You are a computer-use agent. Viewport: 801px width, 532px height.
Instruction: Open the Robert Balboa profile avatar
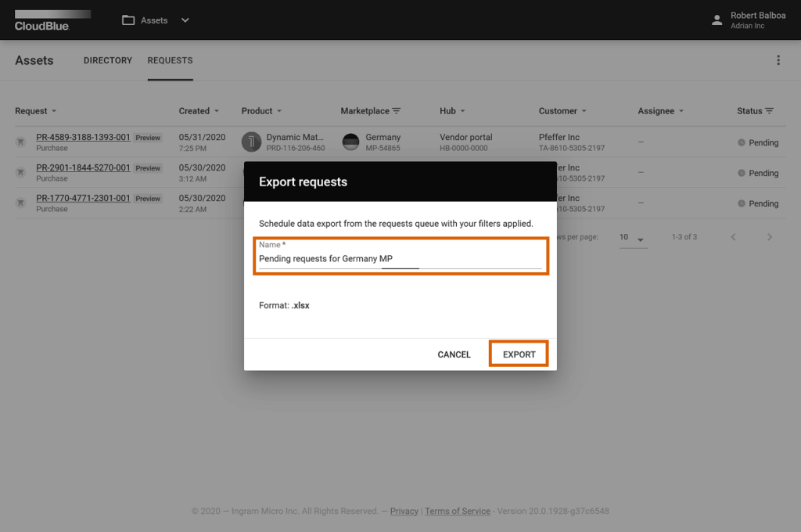click(x=717, y=20)
